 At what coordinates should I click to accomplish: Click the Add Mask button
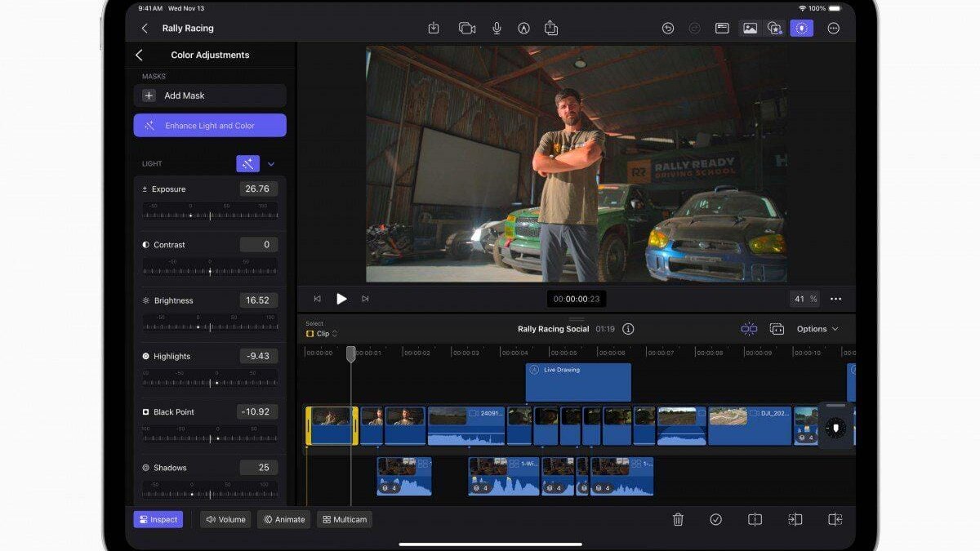pyautogui.click(x=210, y=96)
